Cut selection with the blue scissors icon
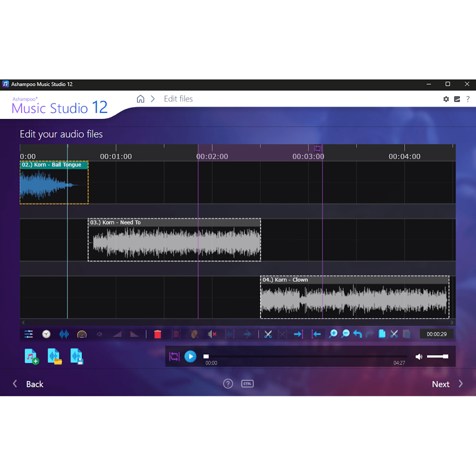Viewport: 476px width, 476px height. click(394, 334)
